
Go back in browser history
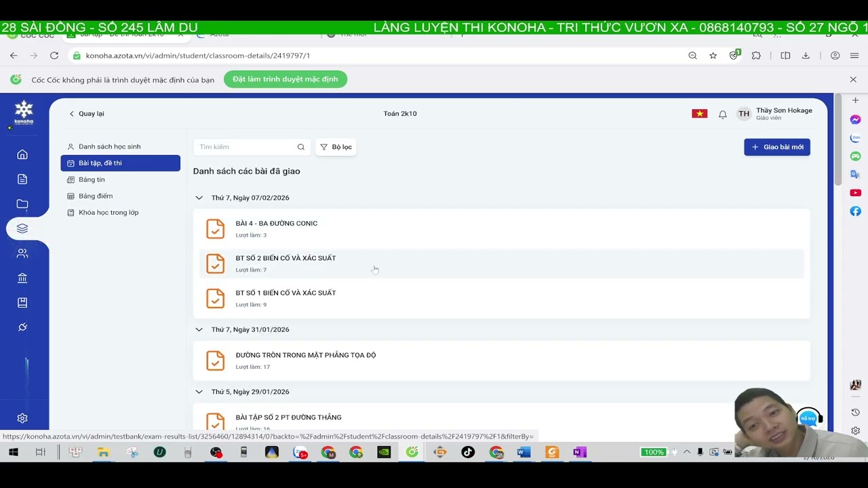14,56
